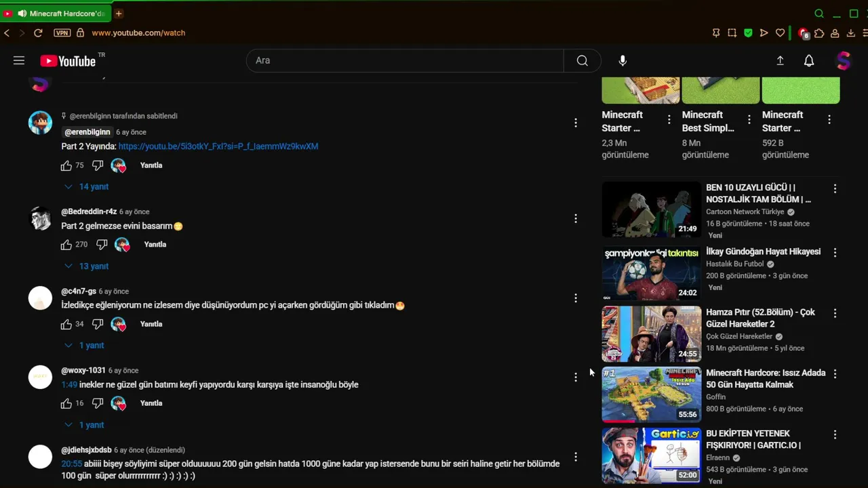Open the Issız Adada 50 Gün thumbnail
Viewport: 868px width, 488px height.
tap(652, 394)
